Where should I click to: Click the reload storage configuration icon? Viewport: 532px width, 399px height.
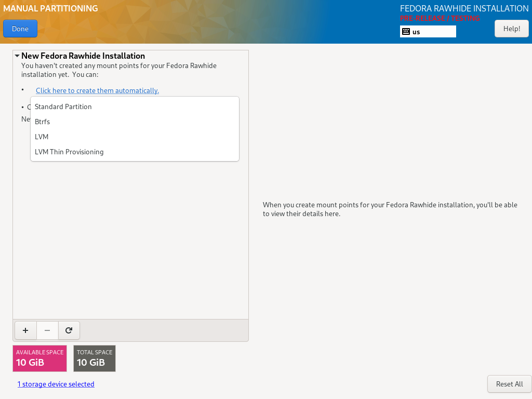pos(69,330)
